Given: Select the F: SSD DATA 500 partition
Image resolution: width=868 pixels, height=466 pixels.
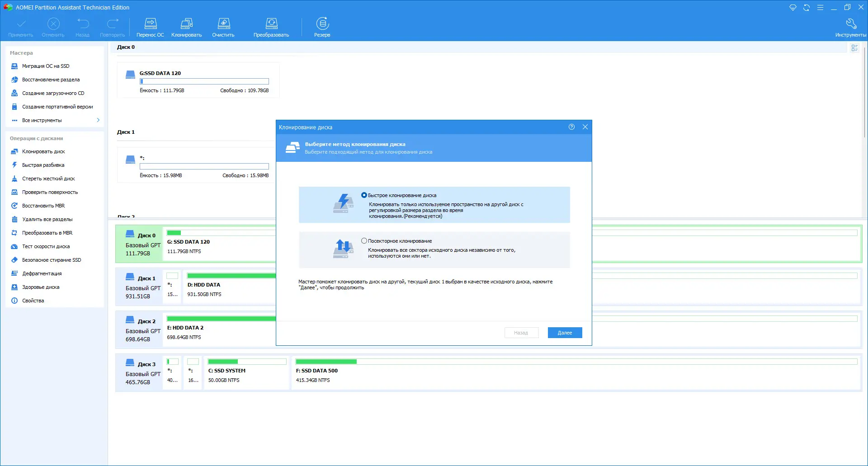Looking at the screenshot, I should (576, 373).
